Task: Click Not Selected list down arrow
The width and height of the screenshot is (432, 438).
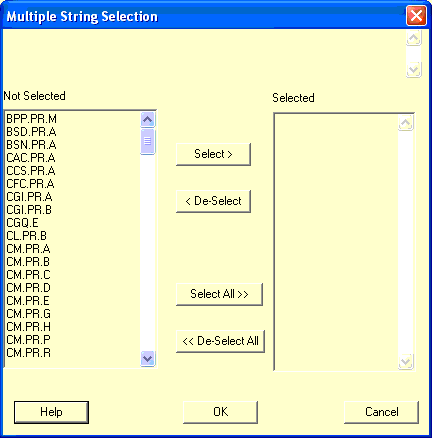Action: (147, 359)
